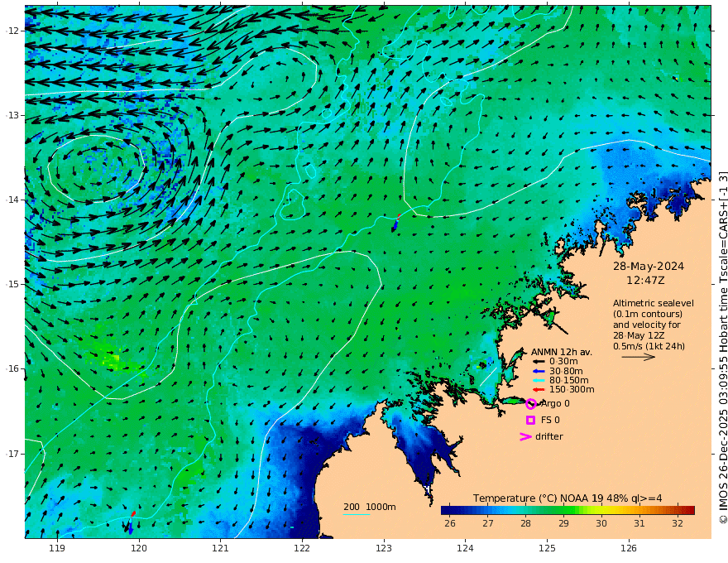This screenshot has width=728, height=563.
Task: Click the magenta Argo circle symbol
Action: pos(531,404)
